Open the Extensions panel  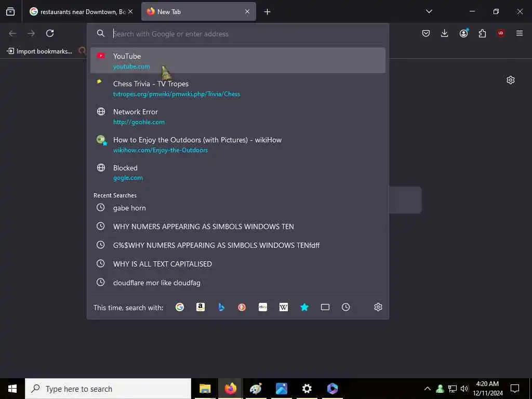pyautogui.click(x=482, y=33)
